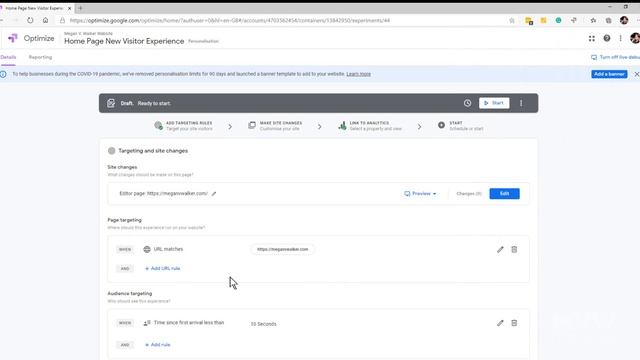This screenshot has height=360, width=640.
Task: Delete the Time since first arrival rule
Action: click(x=514, y=323)
